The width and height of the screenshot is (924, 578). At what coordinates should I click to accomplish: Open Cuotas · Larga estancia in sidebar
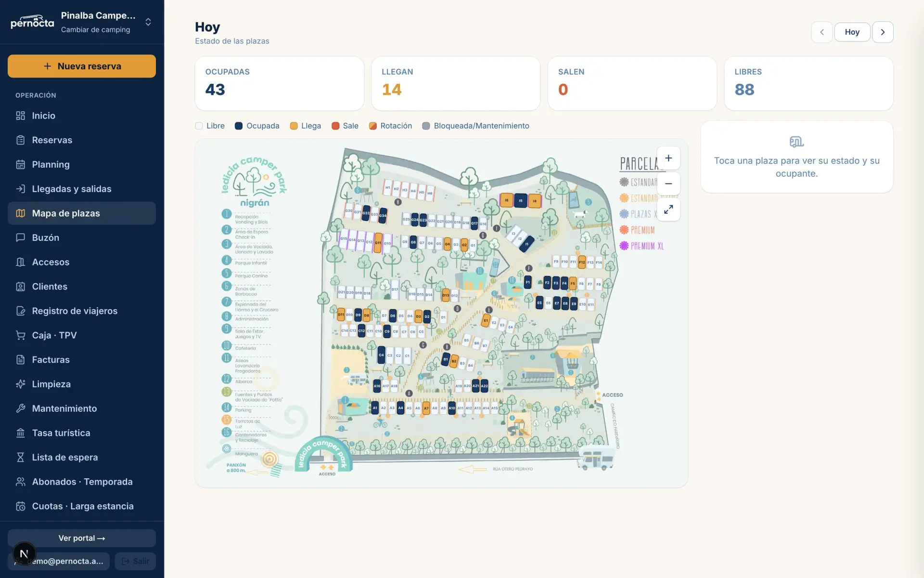tap(82, 506)
